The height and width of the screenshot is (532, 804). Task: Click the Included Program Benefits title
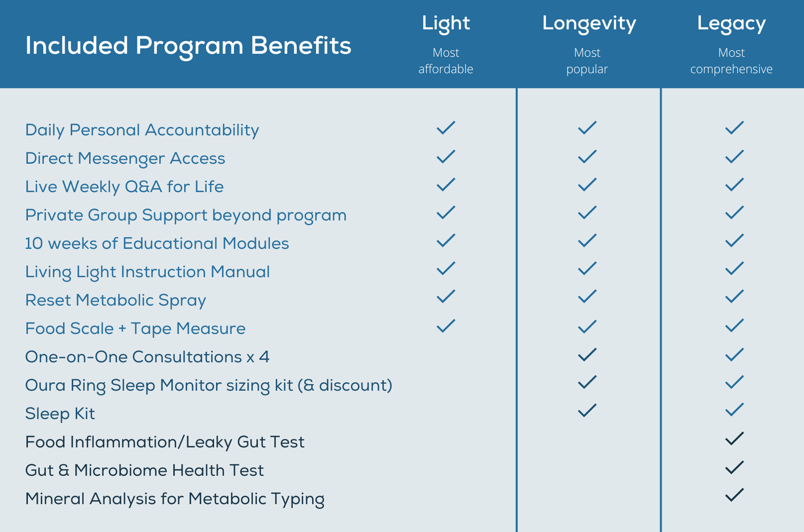(188, 45)
